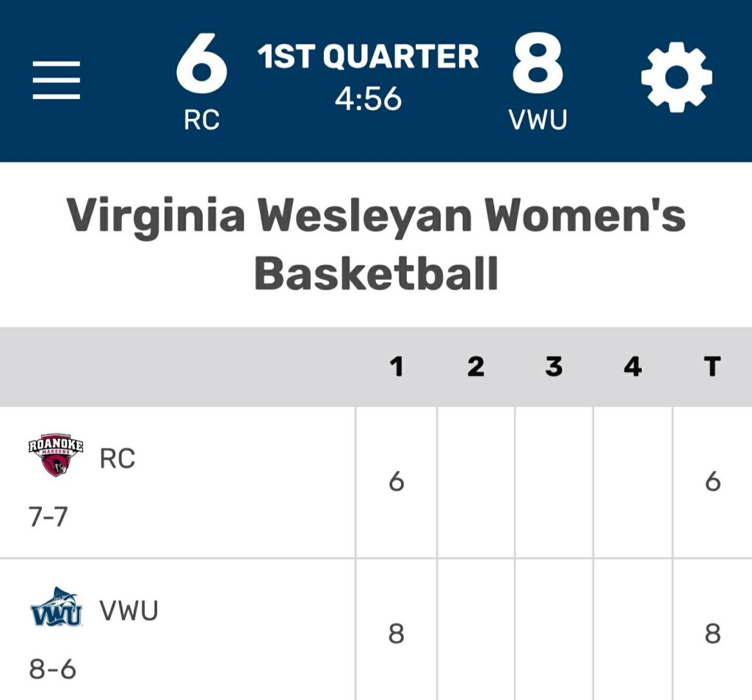Select the quarter 2 column header
This screenshot has width=752, height=700.
(x=476, y=367)
